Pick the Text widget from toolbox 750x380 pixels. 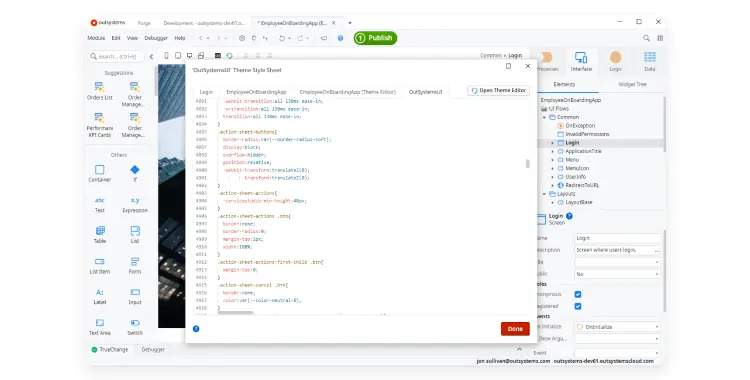(99, 204)
